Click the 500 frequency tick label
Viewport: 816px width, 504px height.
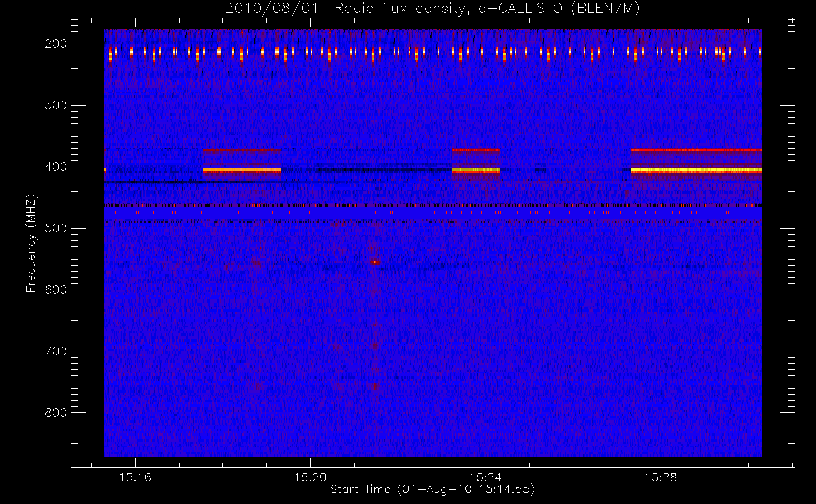[56, 228]
